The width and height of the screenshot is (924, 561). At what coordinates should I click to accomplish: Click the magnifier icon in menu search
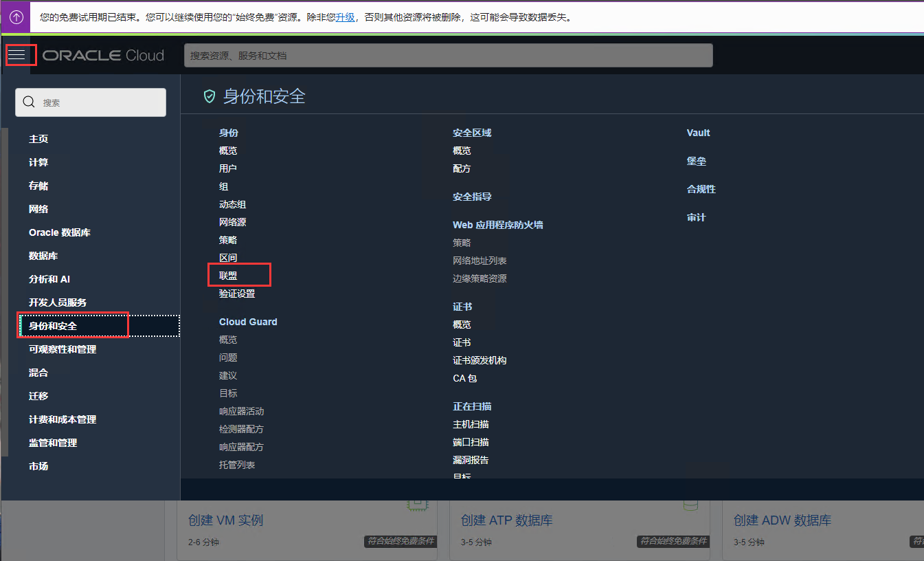pos(29,102)
